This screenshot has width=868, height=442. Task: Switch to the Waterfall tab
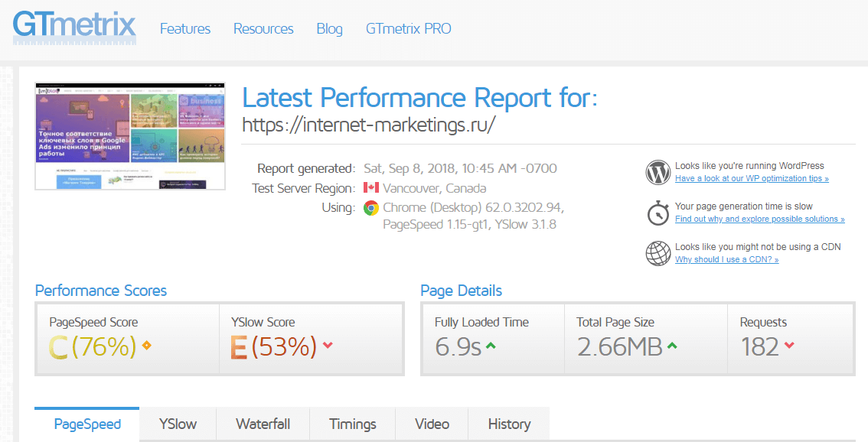click(263, 424)
